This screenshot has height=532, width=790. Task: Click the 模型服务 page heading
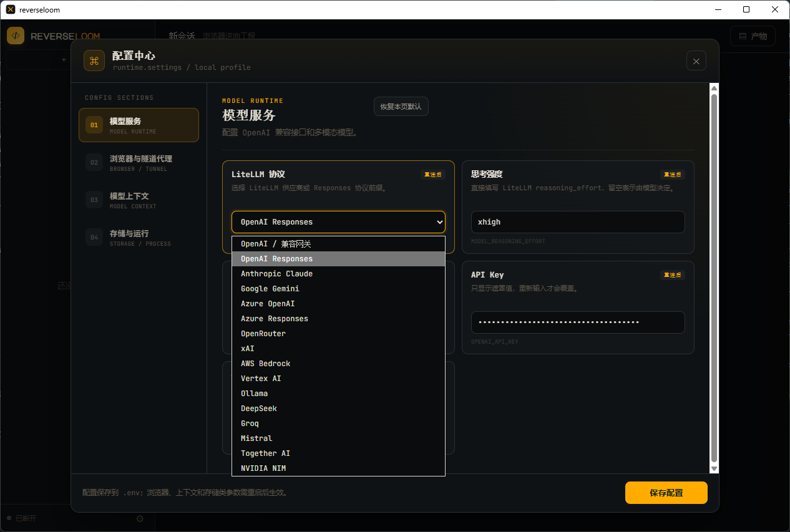249,115
